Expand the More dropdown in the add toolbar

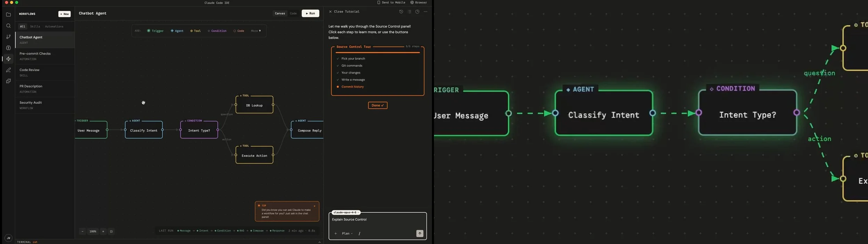(x=256, y=31)
